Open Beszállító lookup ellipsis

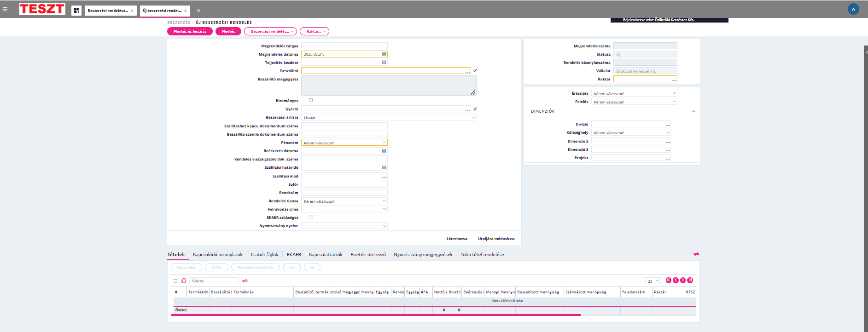(x=467, y=71)
